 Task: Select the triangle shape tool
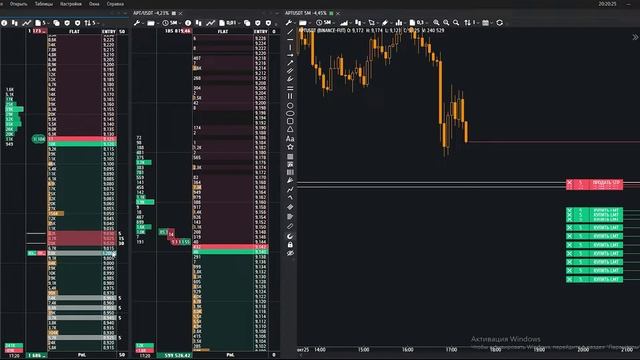pos(290,129)
